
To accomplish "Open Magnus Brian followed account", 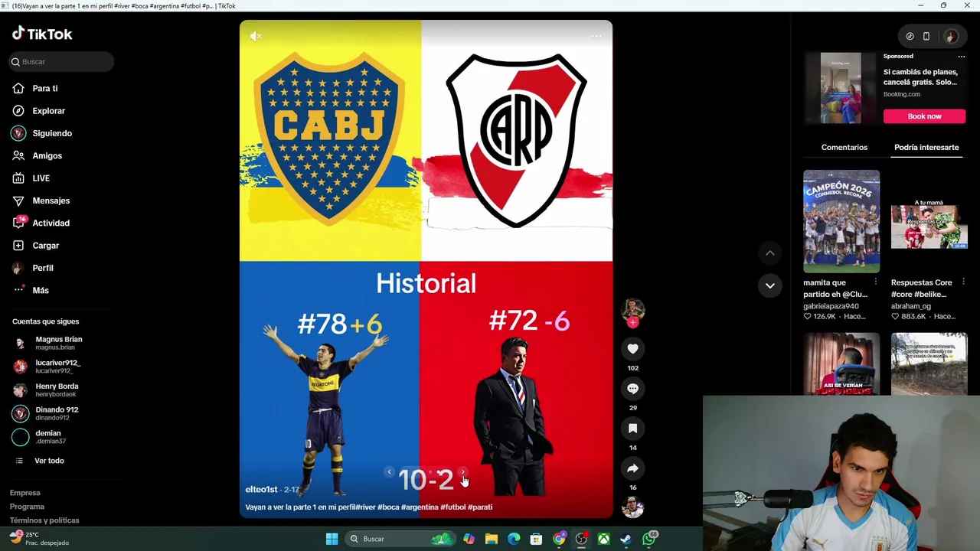I will tap(48, 343).
